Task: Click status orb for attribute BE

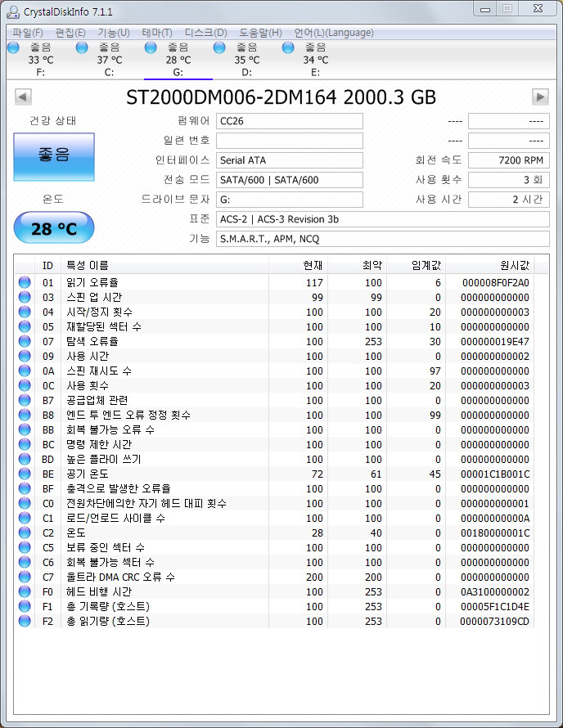Action: tap(25, 474)
